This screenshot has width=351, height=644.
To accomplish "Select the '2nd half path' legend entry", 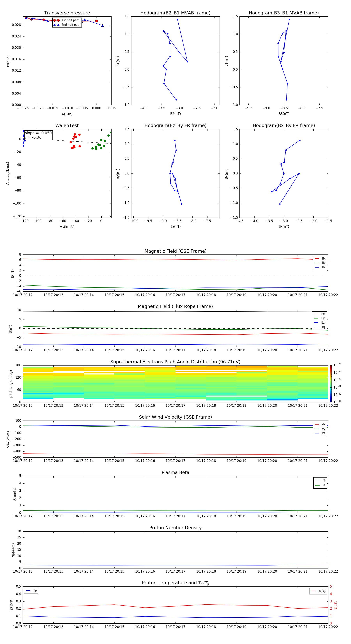I will point(67,25).
